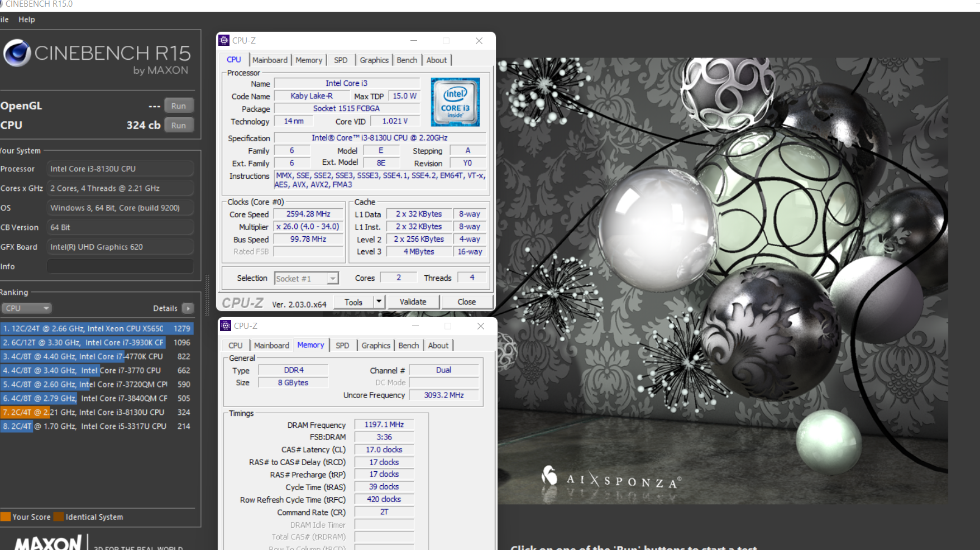The image size is (980, 550).
Task: Click the CPU-Z app icon in Memory window title bar
Action: 226,326
